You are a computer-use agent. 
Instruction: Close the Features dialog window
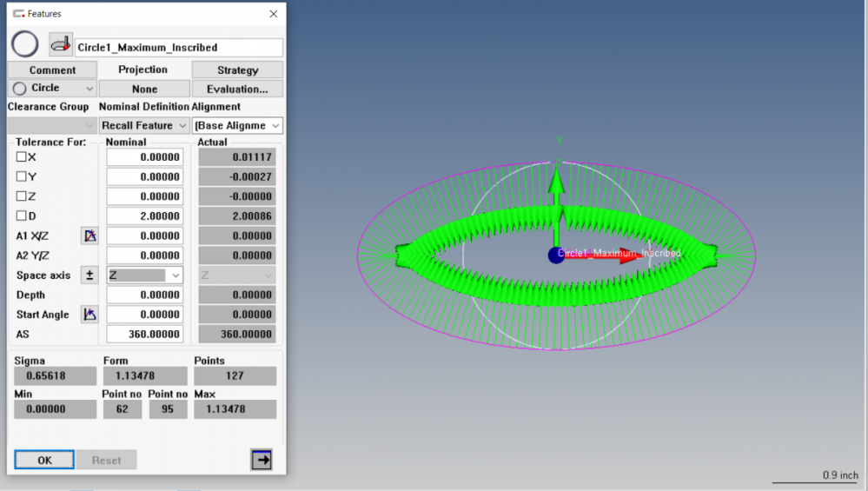274,14
